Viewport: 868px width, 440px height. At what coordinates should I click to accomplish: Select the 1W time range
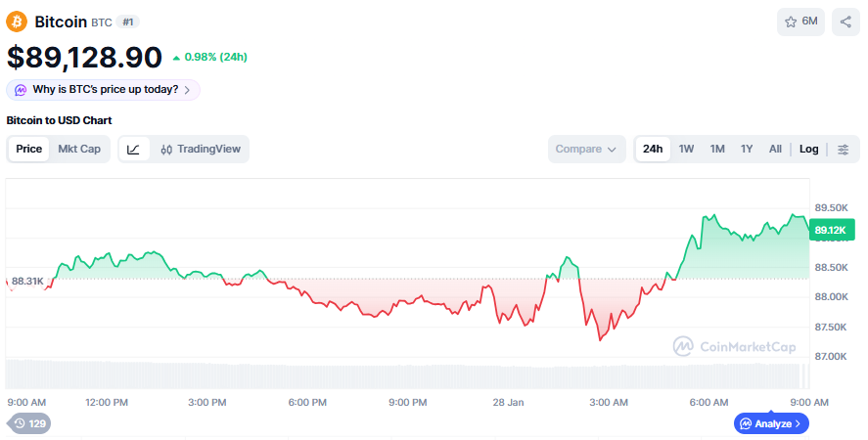(x=686, y=149)
